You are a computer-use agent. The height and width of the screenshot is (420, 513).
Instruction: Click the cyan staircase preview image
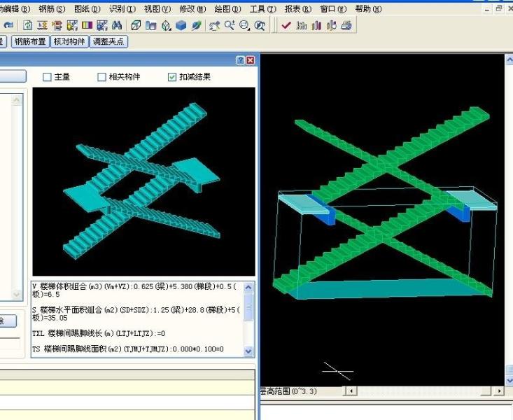(x=144, y=182)
